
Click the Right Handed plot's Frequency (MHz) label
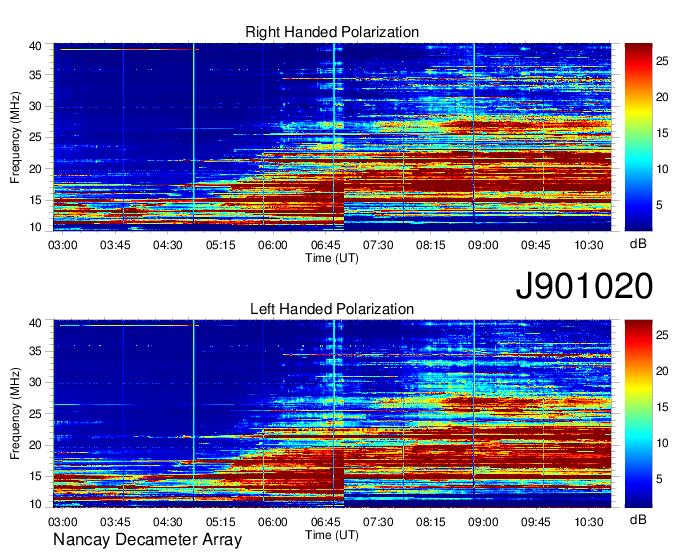point(15,137)
